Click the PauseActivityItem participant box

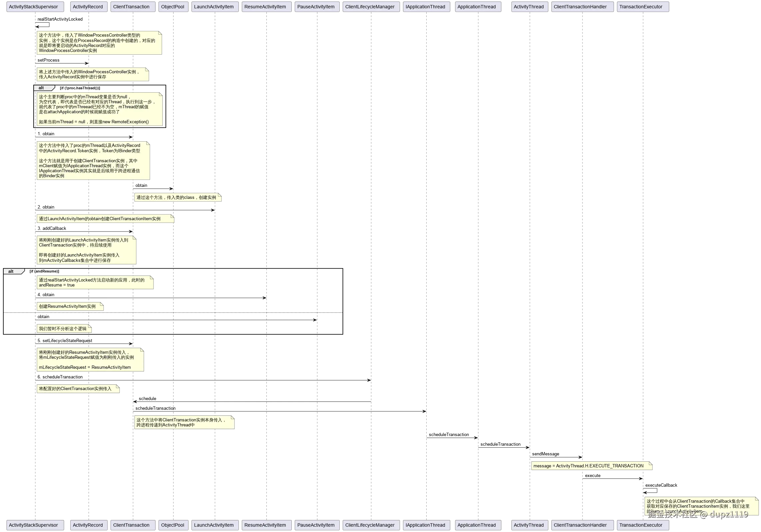coord(317,6)
